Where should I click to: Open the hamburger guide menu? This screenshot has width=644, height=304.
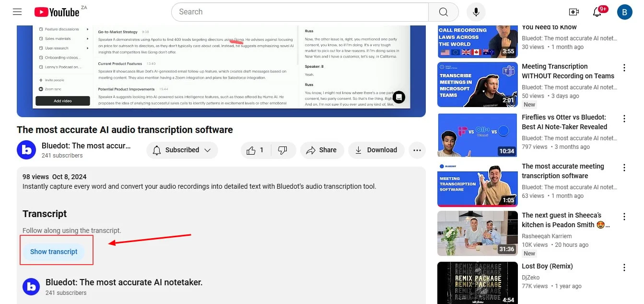pyautogui.click(x=17, y=12)
